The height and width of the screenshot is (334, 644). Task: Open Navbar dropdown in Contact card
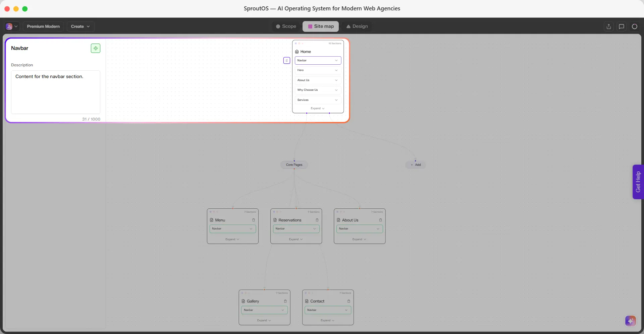click(328, 310)
